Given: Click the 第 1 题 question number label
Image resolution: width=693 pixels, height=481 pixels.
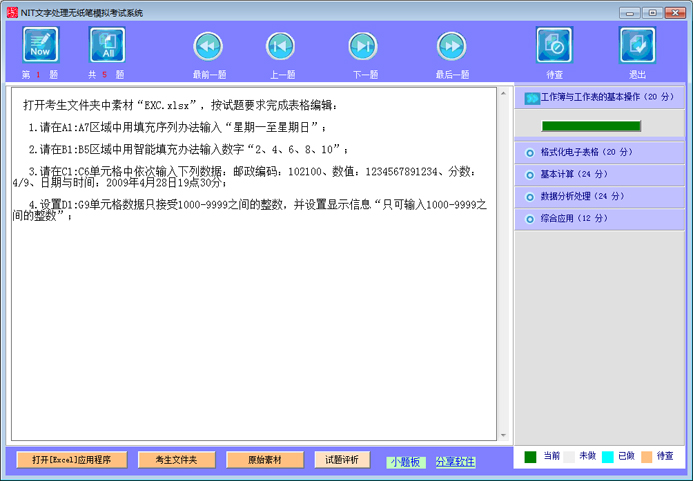Looking at the screenshot, I should 40,75.
